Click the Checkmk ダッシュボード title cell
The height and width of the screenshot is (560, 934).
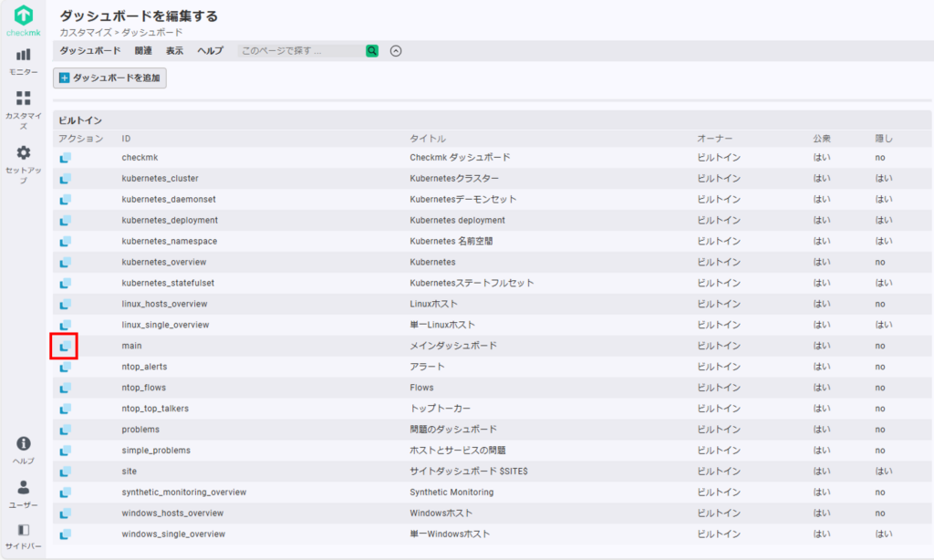pos(460,158)
